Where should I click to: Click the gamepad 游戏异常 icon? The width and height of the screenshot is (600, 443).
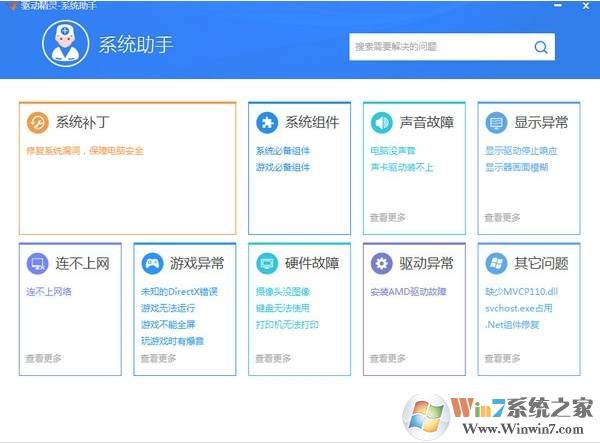[152, 264]
